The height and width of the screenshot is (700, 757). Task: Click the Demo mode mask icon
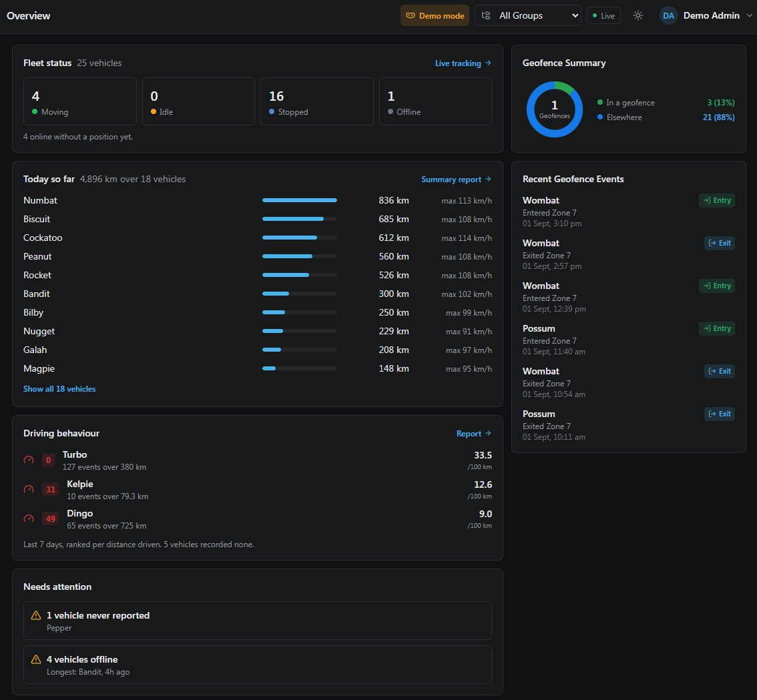click(x=411, y=15)
